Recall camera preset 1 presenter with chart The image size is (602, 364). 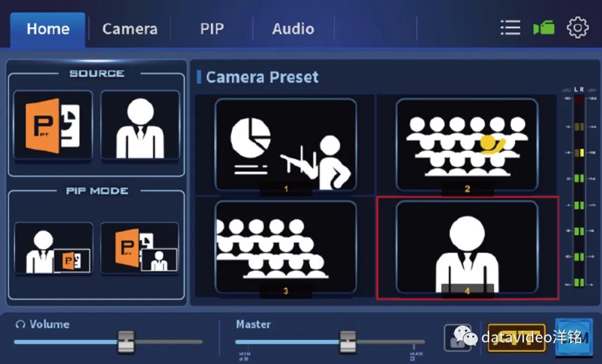[x=285, y=145]
